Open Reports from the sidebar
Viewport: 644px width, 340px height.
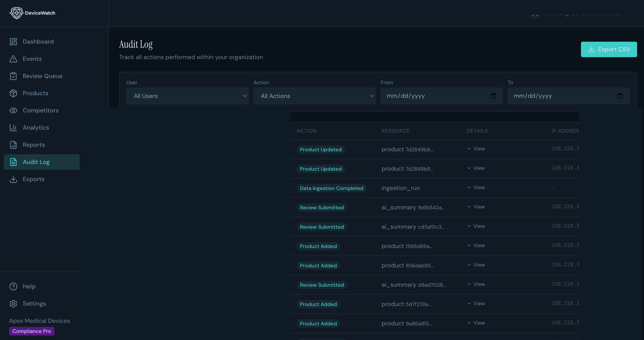(34, 145)
